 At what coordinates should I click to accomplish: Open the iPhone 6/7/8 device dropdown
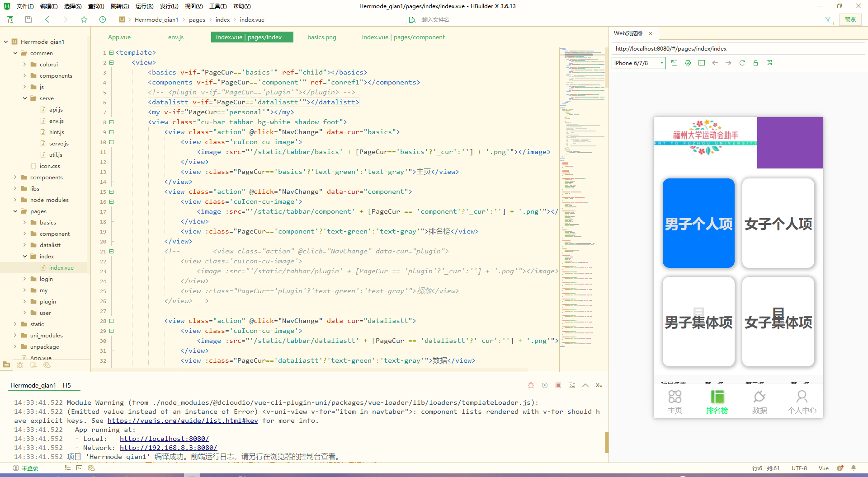[x=638, y=63]
